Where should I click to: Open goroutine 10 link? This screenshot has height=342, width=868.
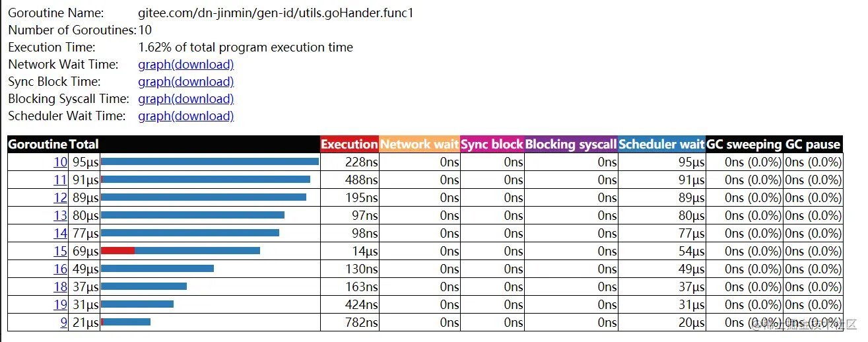(60, 162)
